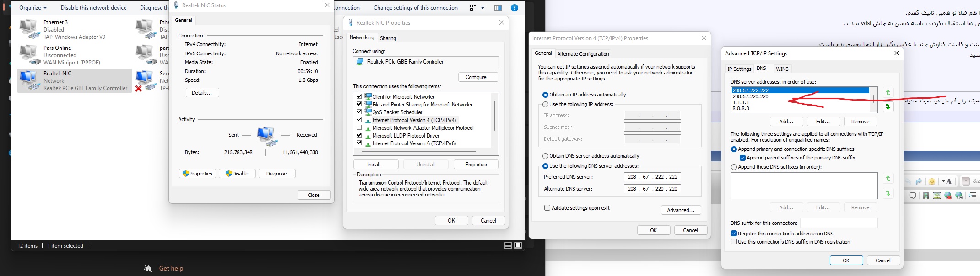
Task: Select Obtain DNS server address automatically
Action: click(x=545, y=156)
